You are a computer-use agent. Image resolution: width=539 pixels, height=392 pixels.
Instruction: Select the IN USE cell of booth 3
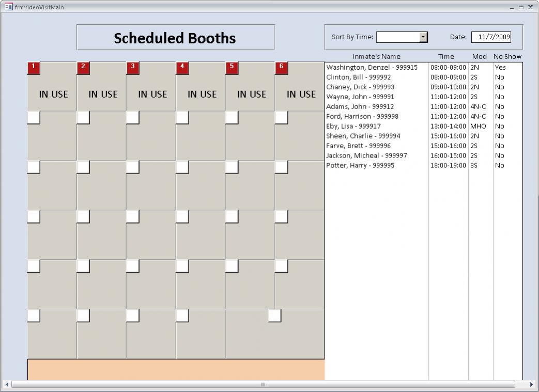[x=151, y=87]
